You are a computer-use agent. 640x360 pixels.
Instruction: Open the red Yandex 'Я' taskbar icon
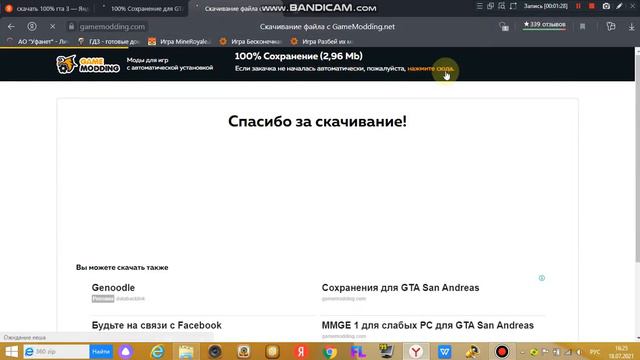301,351
